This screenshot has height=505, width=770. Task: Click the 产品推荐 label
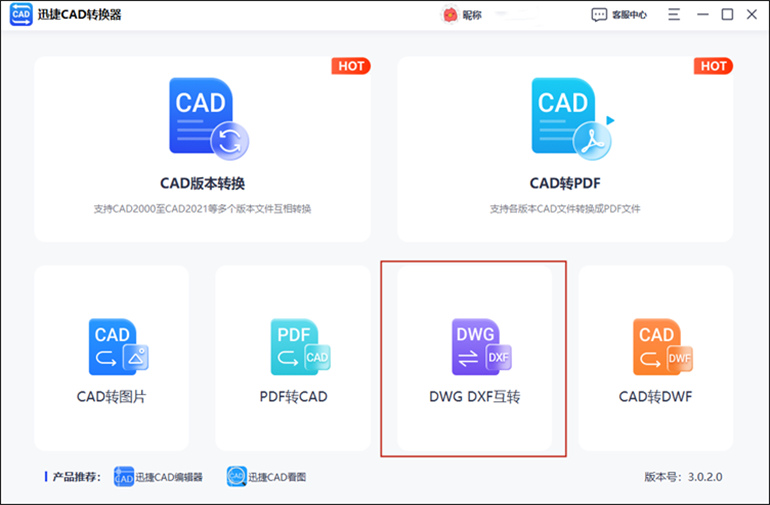click(x=77, y=477)
